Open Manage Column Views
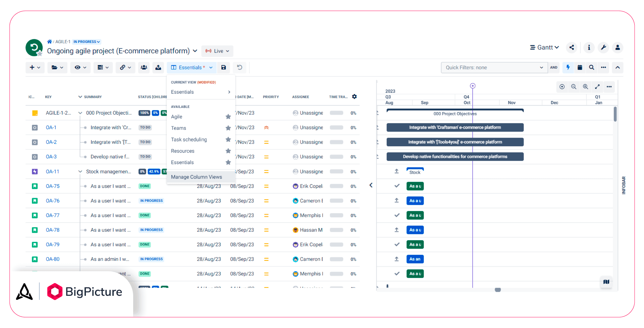This screenshot has width=644, height=328. click(x=201, y=177)
